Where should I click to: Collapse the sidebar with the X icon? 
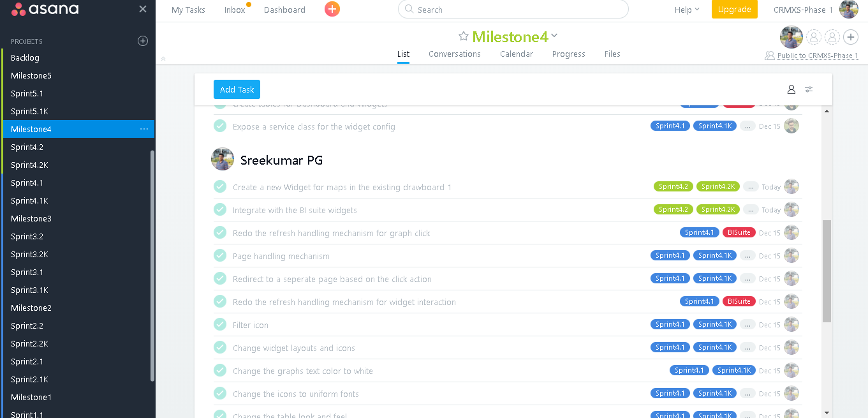coord(142,10)
